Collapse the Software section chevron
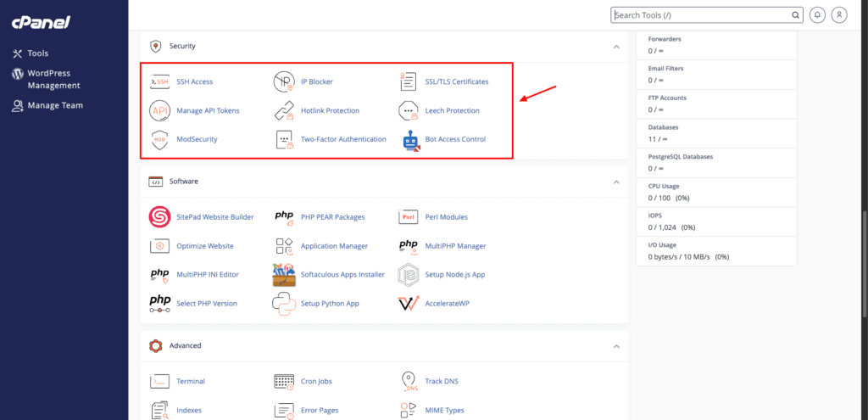The image size is (868, 420). click(616, 182)
